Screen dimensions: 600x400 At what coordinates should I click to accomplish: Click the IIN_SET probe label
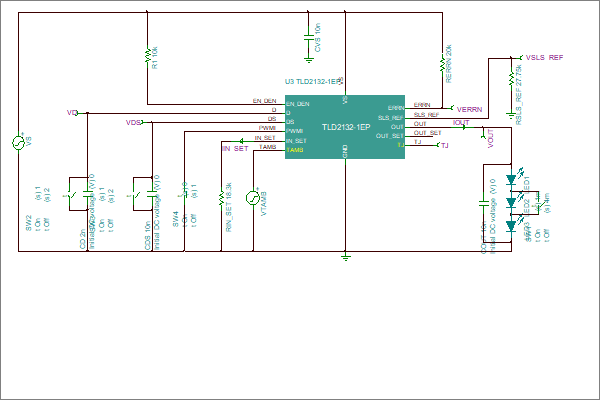235,149
